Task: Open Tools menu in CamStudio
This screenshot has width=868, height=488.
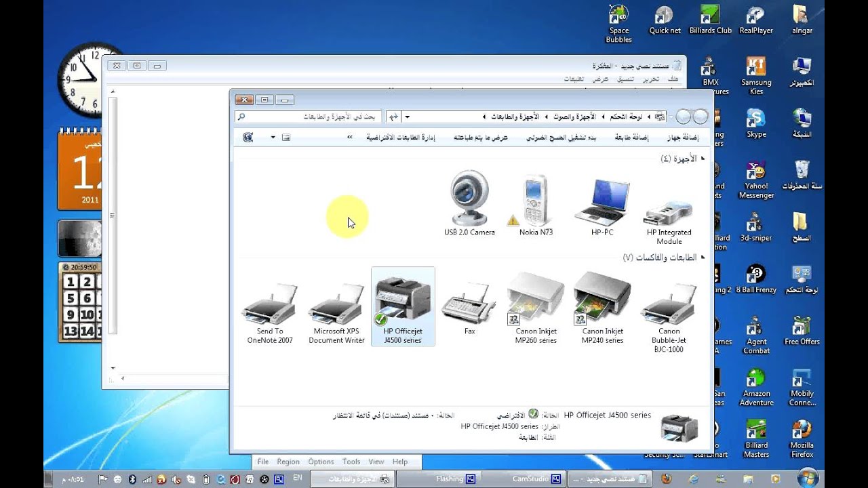Action: 351,462
